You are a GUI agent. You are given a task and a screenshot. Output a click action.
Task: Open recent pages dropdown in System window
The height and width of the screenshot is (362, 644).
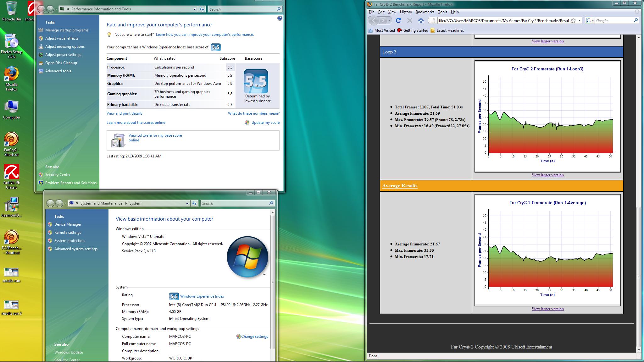point(65,203)
